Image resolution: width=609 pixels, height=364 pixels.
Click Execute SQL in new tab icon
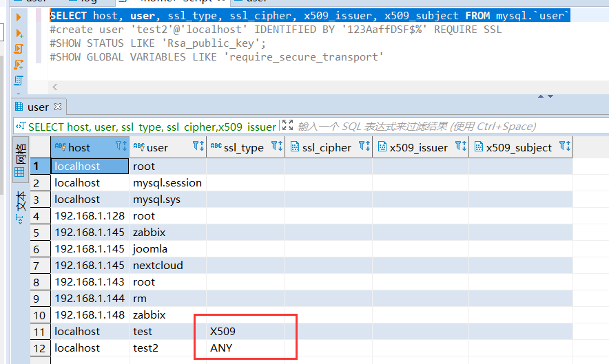[x=19, y=32]
